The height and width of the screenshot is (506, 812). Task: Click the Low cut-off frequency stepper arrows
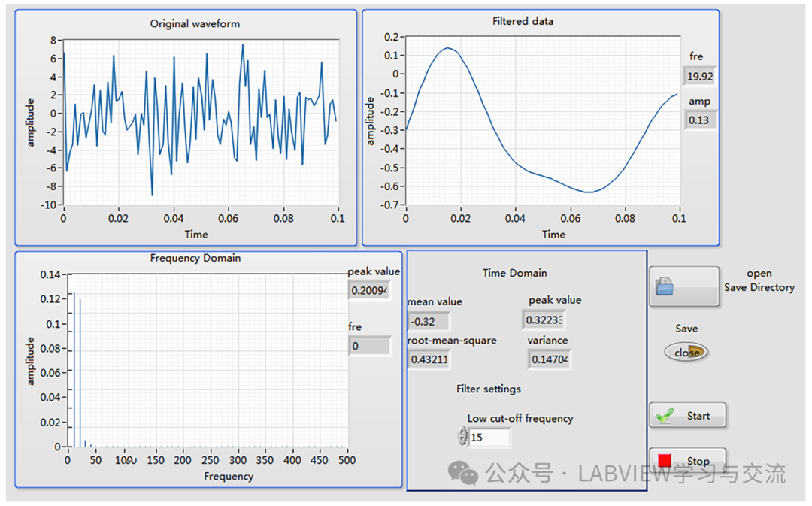click(462, 436)
